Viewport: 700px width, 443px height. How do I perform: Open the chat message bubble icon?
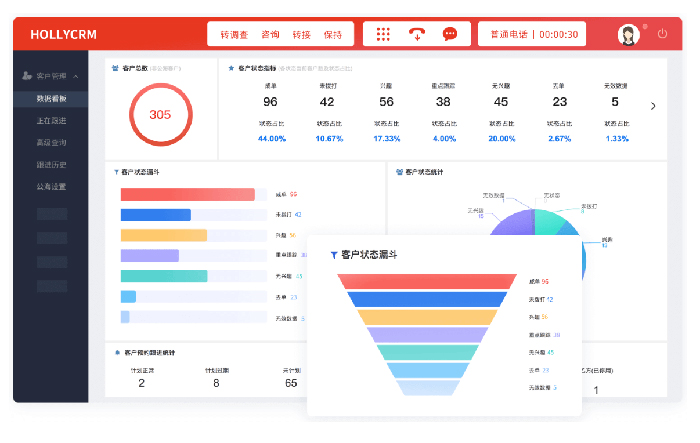[x=450, y=34]
